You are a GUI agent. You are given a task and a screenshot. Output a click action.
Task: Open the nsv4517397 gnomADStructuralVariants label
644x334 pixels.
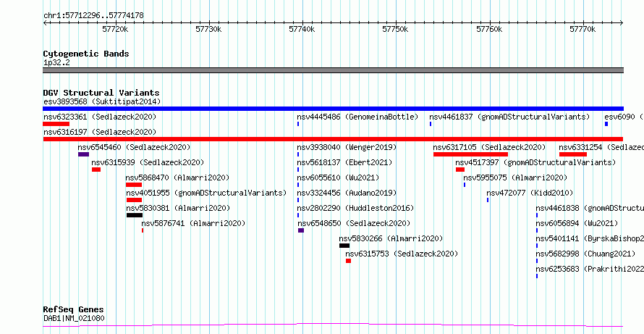pos(535,162)
